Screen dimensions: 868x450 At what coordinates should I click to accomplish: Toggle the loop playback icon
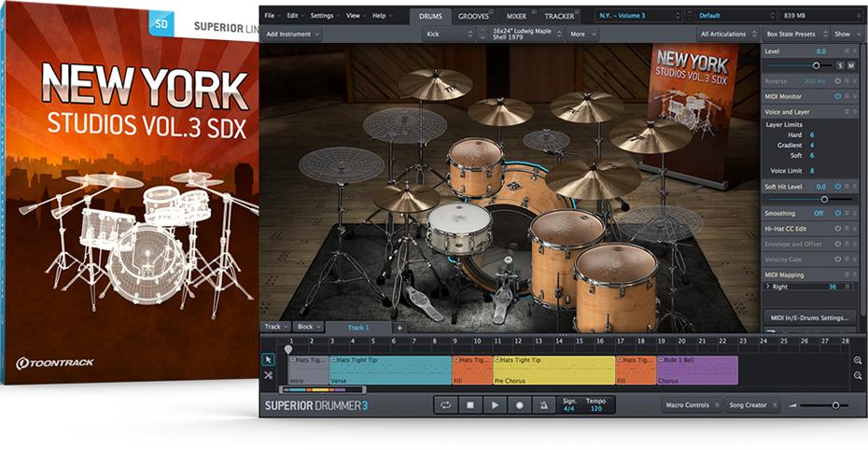tap(446, 405)
